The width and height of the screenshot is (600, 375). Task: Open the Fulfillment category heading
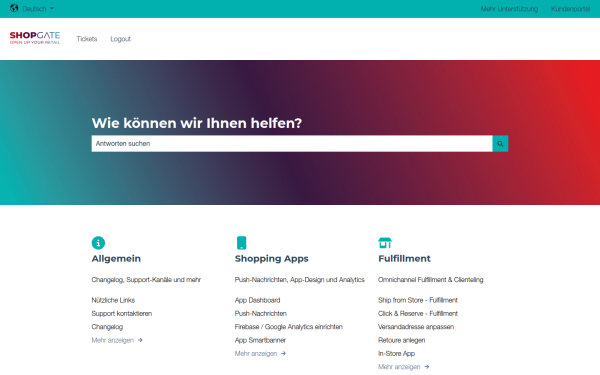[x=404, y=259]
